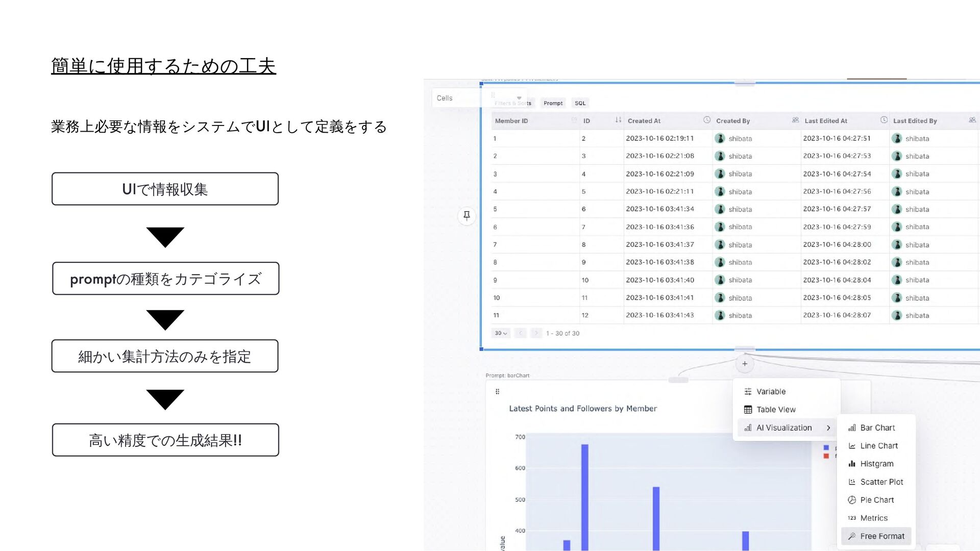Open the Cells dropdown
This screenshot has width=980, height=551.
(479, 98)
